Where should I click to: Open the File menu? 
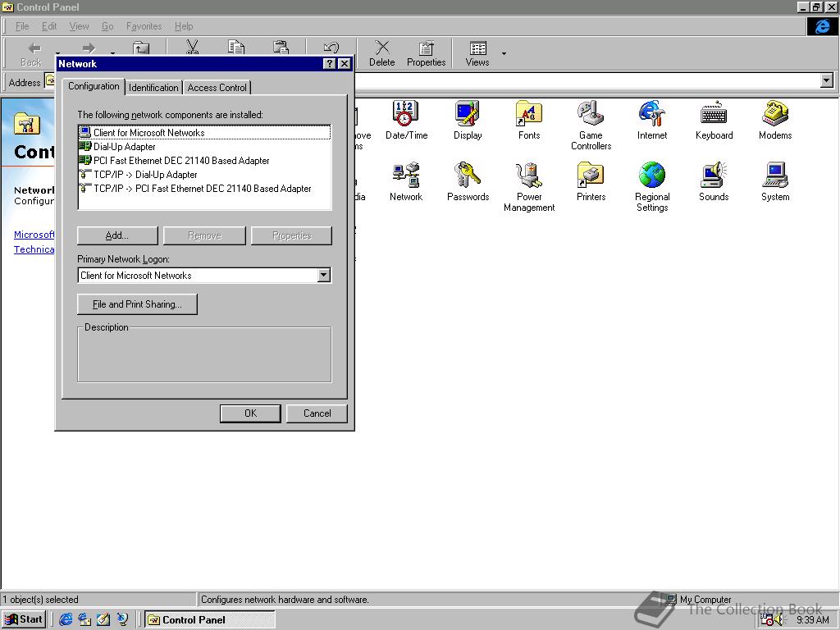[22, 26]
